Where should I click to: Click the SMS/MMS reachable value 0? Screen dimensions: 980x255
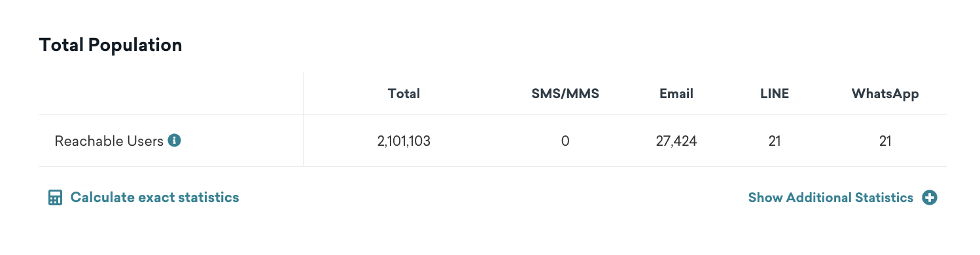click(565, 141)
